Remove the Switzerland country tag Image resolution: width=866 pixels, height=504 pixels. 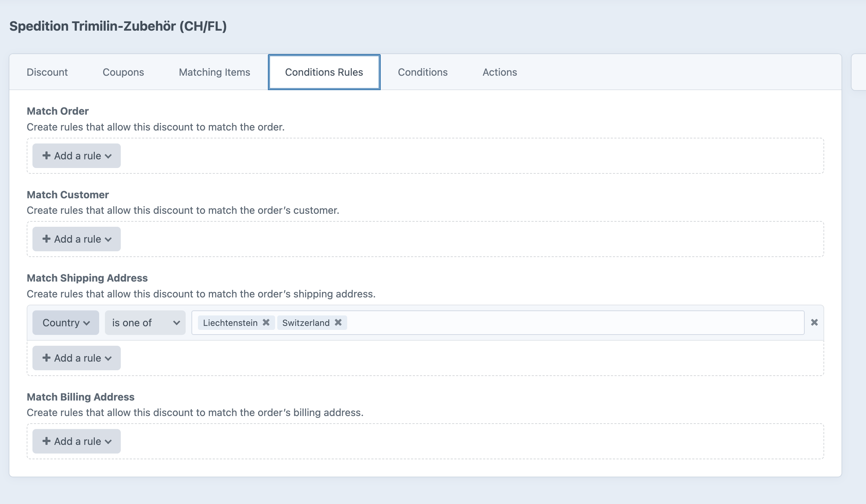[338, 323]
